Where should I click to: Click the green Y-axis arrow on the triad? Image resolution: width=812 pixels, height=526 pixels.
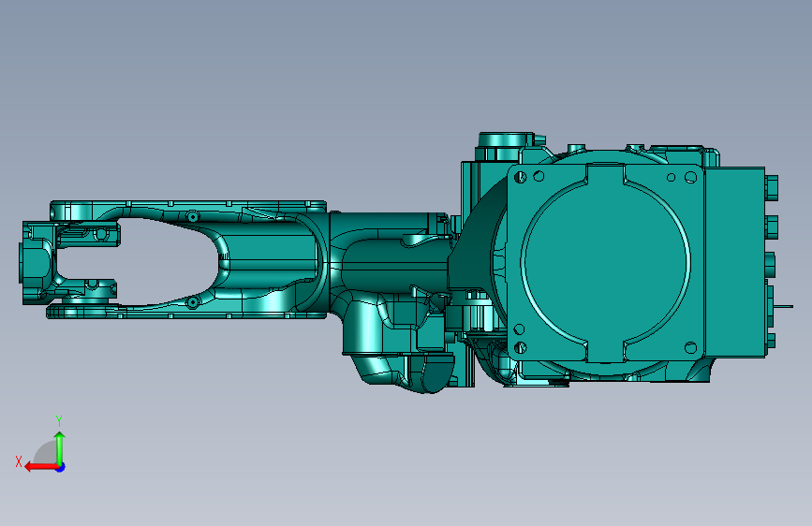[x=60, y=447]
